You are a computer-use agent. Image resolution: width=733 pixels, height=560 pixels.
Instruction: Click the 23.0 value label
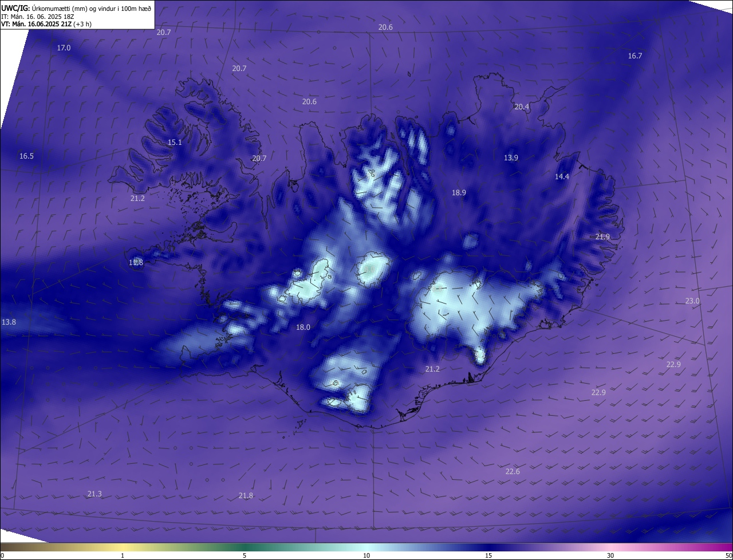pyautogui.click(x=692, y=301)
